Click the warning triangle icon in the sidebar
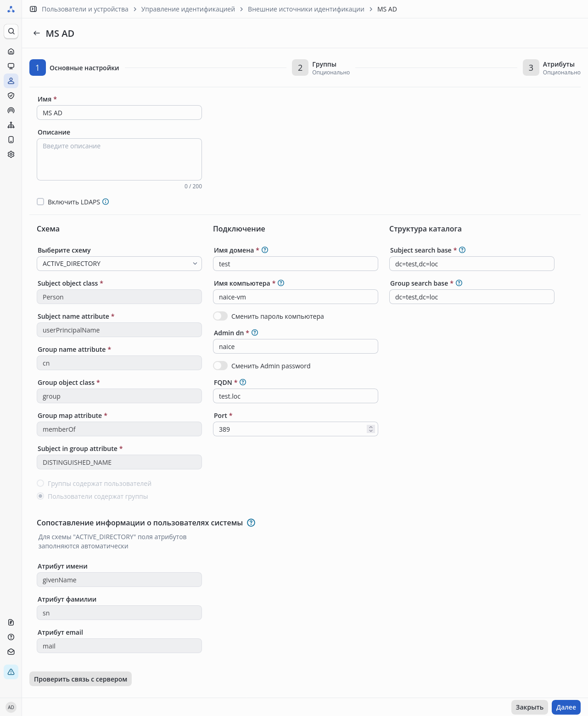588x716 pixels. point(11,672)
